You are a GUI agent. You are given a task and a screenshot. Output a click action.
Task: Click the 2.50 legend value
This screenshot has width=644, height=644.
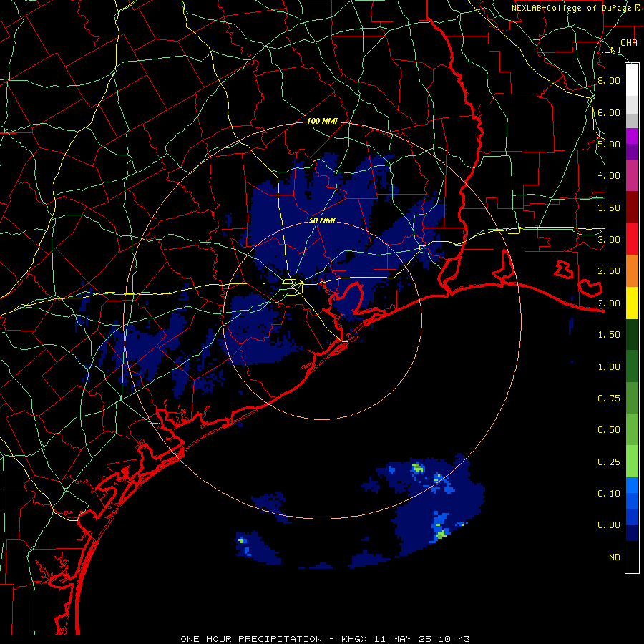coord(609,271)
